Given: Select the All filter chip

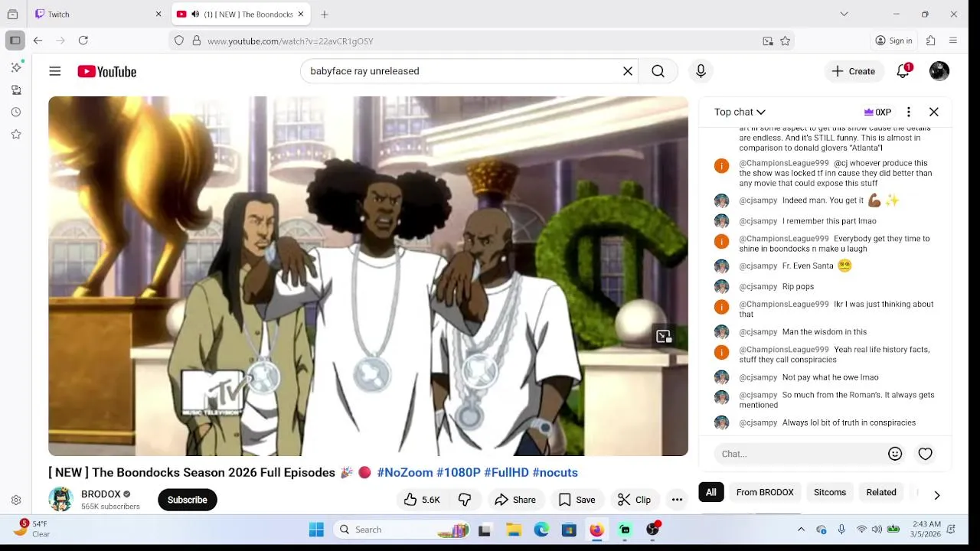Looking at the screenshot, I should tap(711, 492).
